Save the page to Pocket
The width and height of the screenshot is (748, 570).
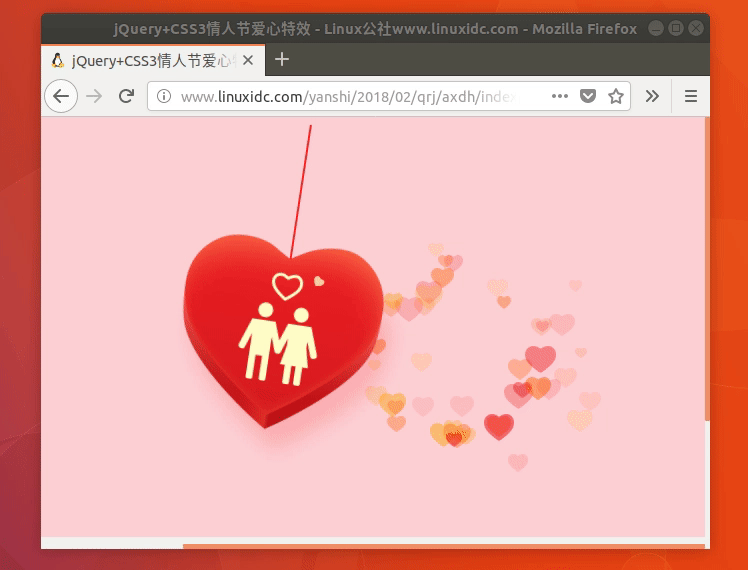(588, 96)
